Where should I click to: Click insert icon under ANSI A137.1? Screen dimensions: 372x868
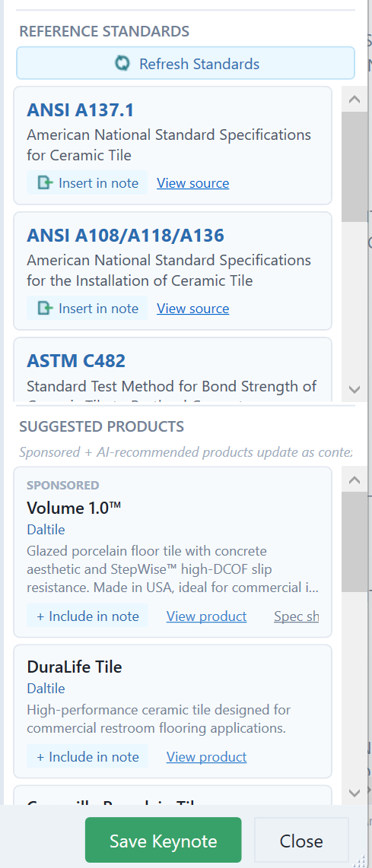44,182
